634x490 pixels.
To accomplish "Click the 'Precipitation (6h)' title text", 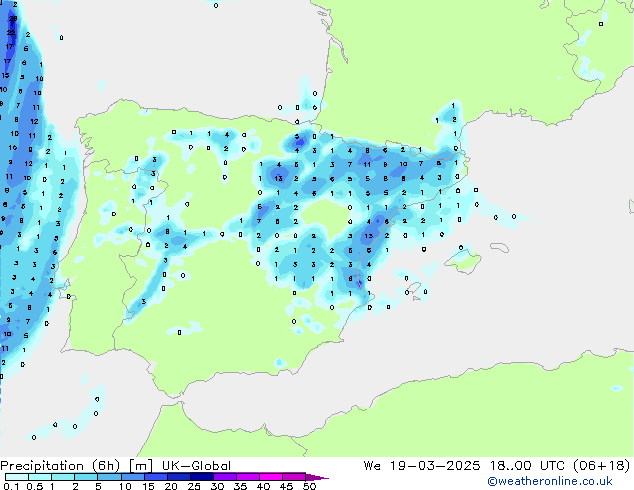I will coord(60,466).
